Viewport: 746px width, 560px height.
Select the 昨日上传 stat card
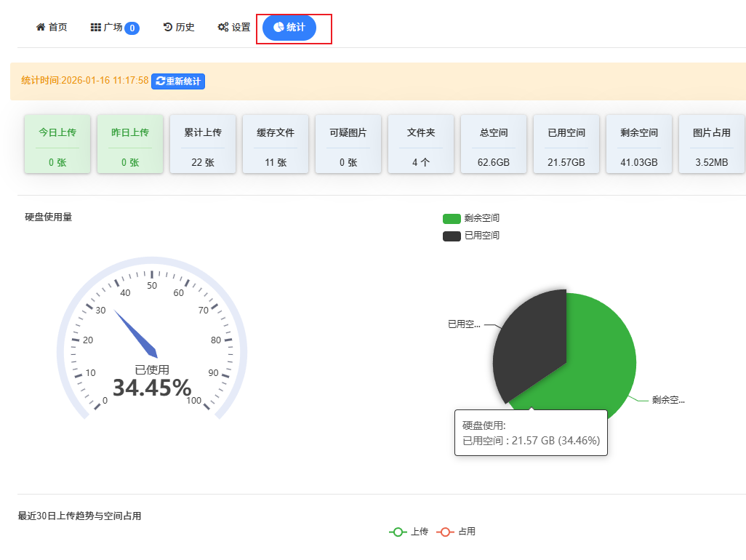pyautogui.click(x=130, y=144)
